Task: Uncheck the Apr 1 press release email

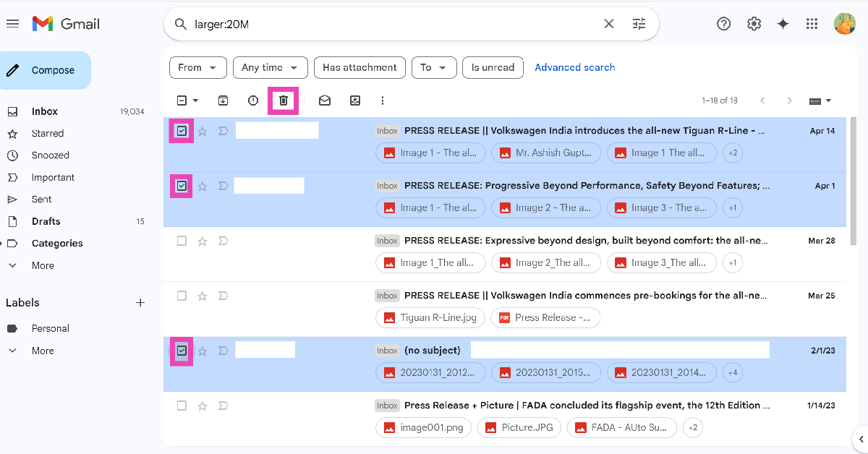Action: [x=182, y=186]
